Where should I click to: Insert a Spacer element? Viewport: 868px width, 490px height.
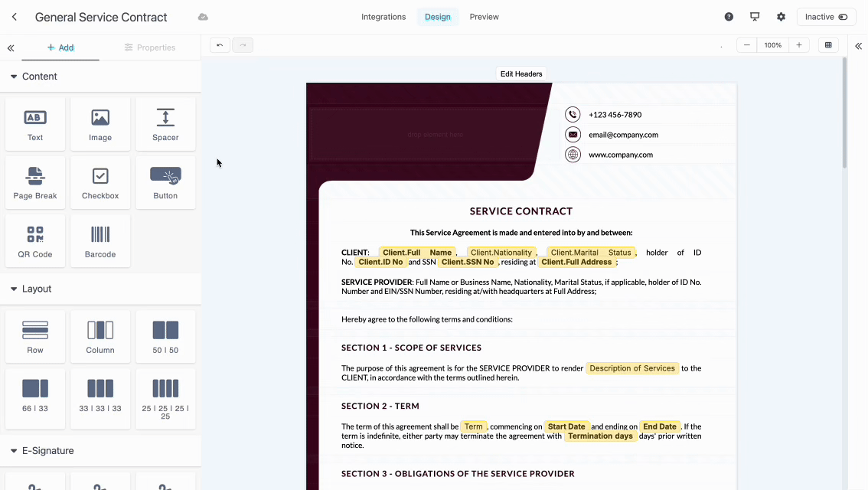point(165,124)
